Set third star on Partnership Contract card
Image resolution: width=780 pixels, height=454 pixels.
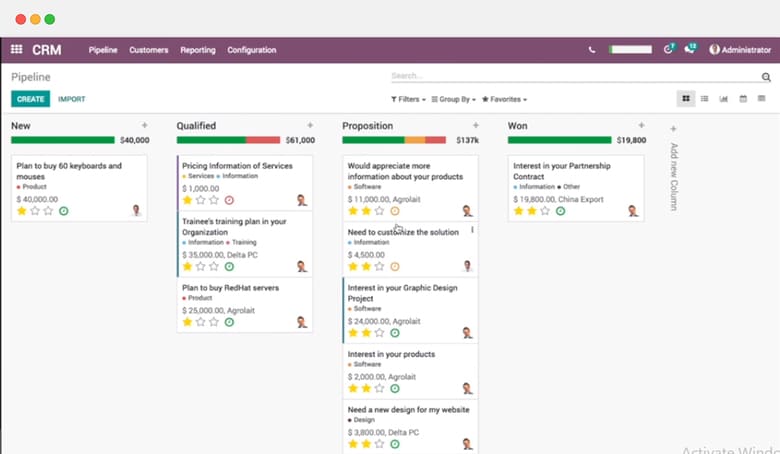pos(545,211)
